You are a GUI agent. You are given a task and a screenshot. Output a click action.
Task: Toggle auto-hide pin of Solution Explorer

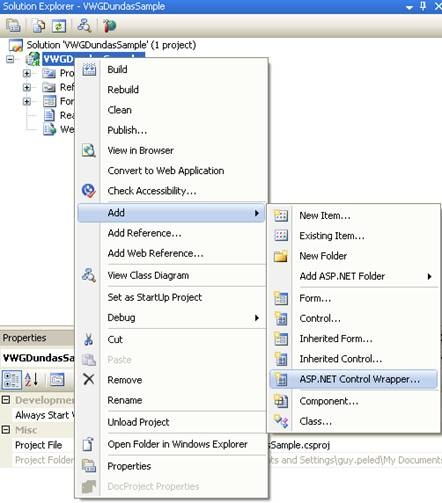pyautogui.click(x=423, y=6)
